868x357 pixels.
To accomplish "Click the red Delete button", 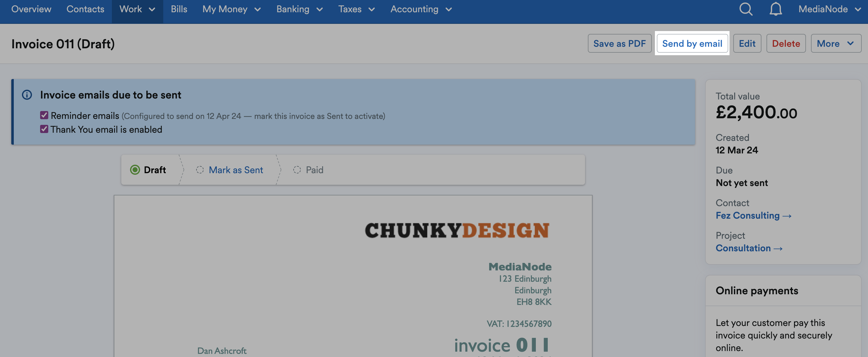I will (x=786, y=44).
